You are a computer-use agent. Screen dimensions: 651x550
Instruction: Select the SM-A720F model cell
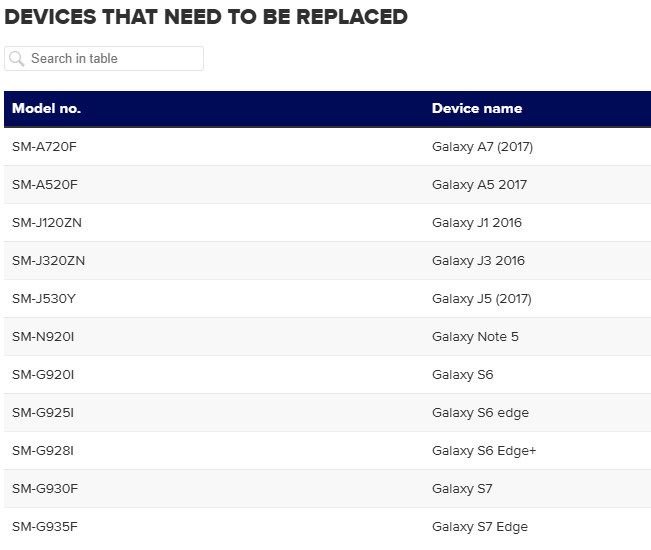[x=44, y=147]
